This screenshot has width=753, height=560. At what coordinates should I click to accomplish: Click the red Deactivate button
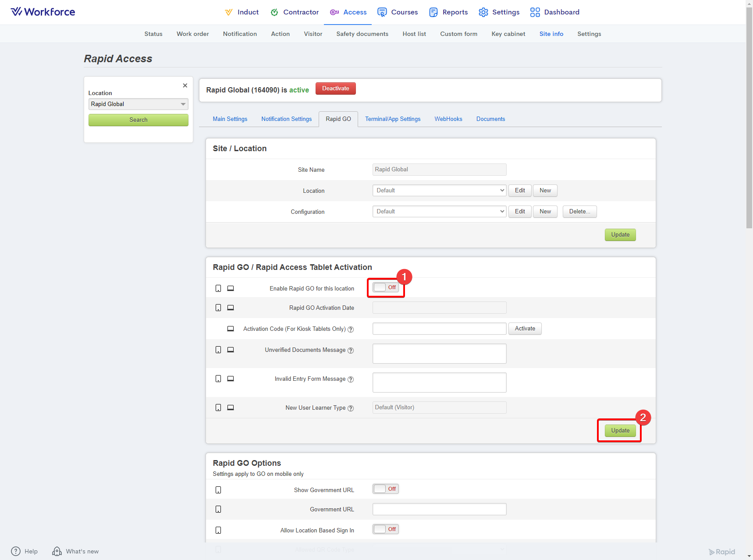[x=336, y=89]
